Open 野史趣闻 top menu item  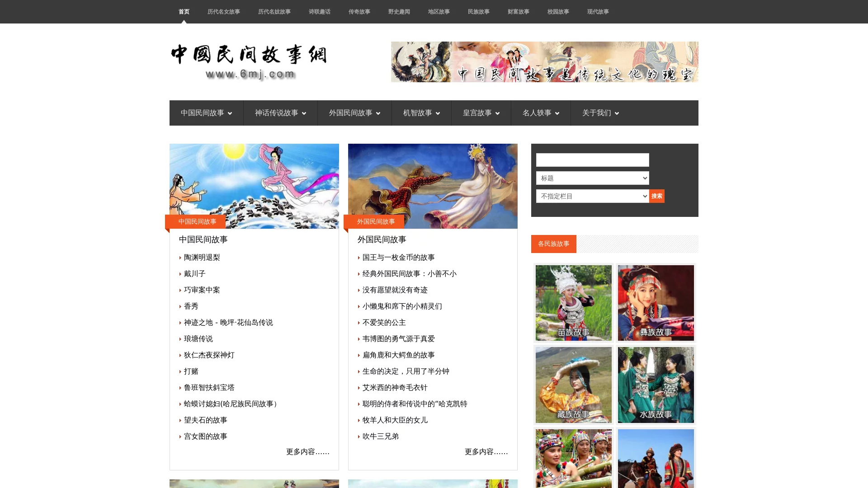(x=399, y=12)
